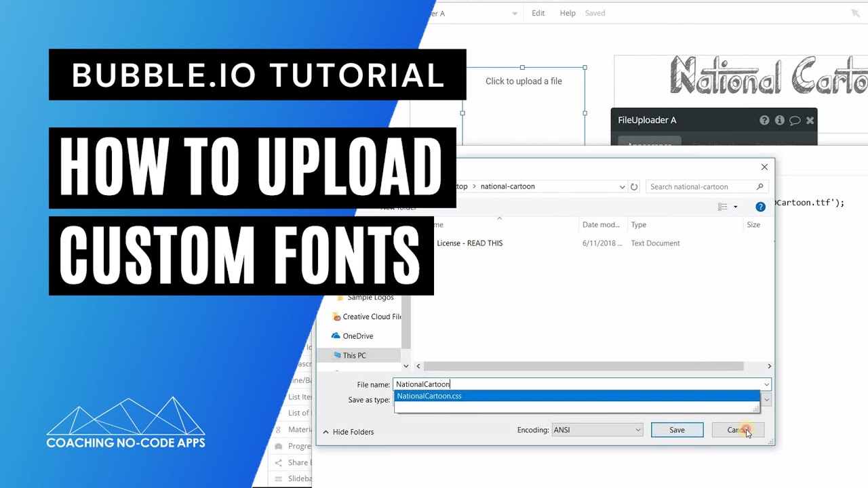Click the National Cartoon text element on canvas
The width and height of the screenshot is (868, 488).
pos(768,76)
